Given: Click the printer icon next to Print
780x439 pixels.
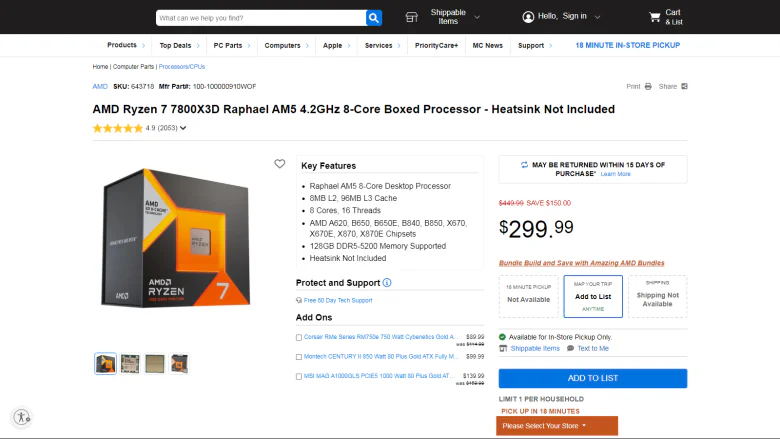Looking at the screenshot, I should (x=648, y=87).
